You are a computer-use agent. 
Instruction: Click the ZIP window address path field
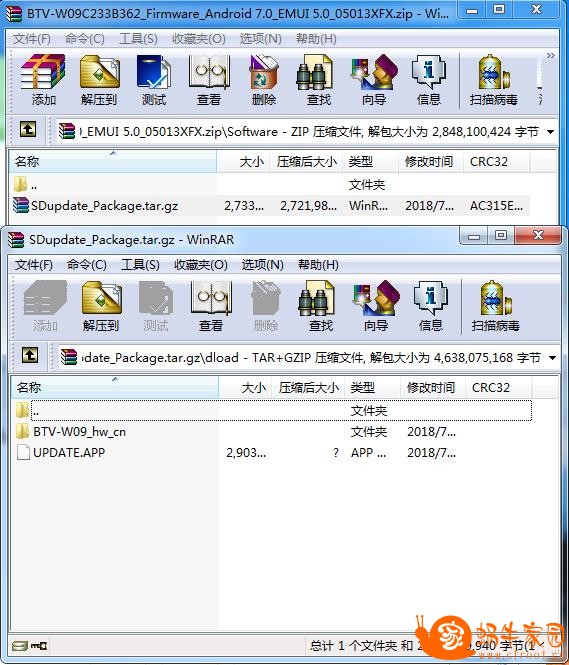306,131
